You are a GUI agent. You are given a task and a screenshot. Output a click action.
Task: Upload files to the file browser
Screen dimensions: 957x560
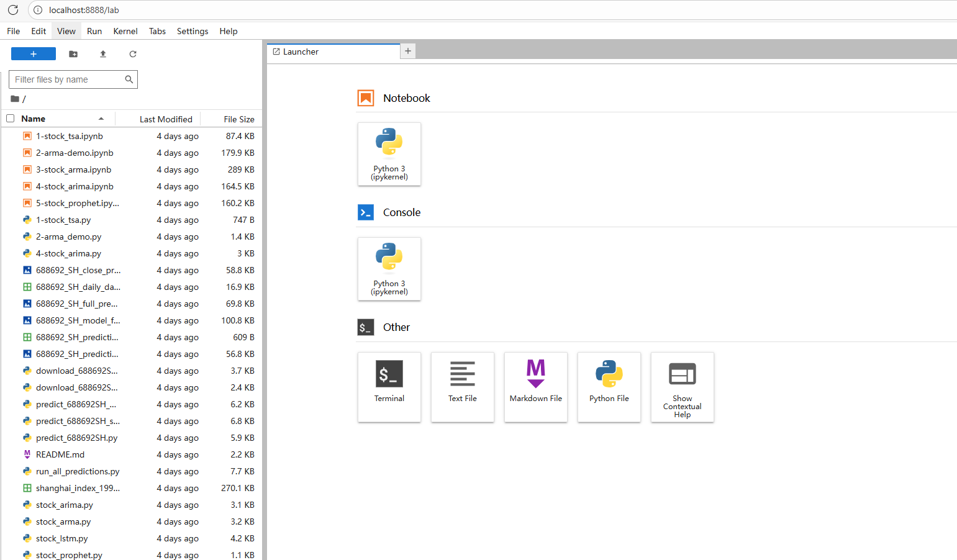pos(103,54)
